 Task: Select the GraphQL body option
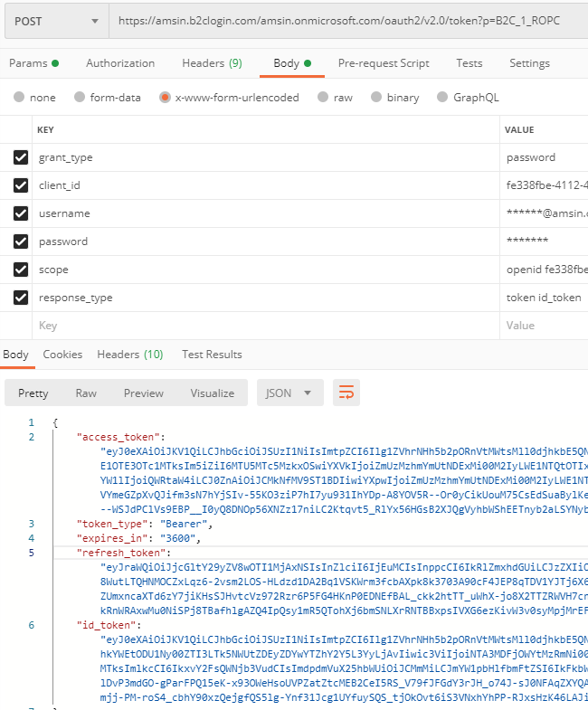click(x=442, y=97)
